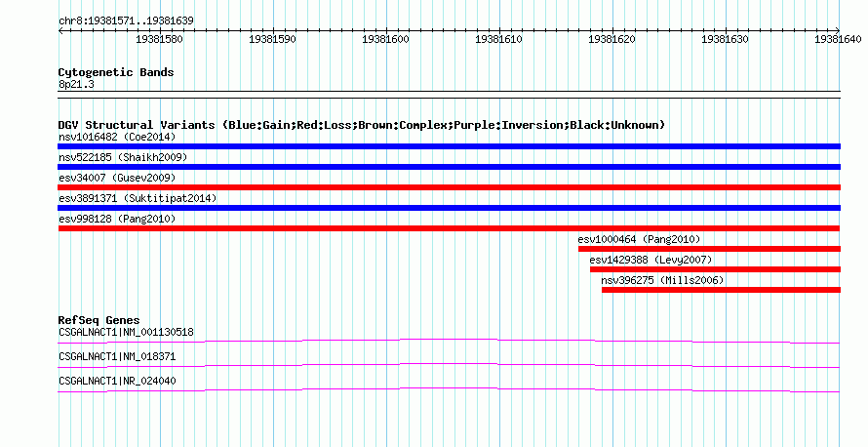Click the magenta line for NM_001130518
The height and width of the screenshot is (447, 868).
[449, 342]
